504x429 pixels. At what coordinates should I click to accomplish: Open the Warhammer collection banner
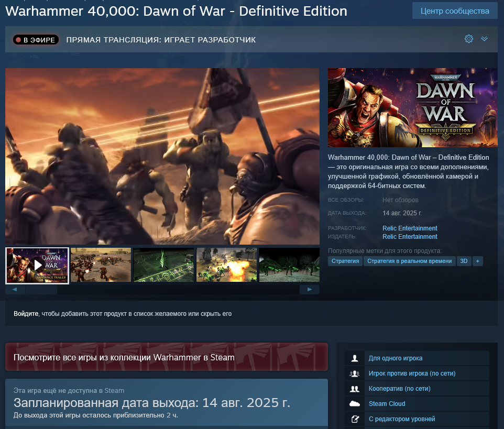coord(167,357)
